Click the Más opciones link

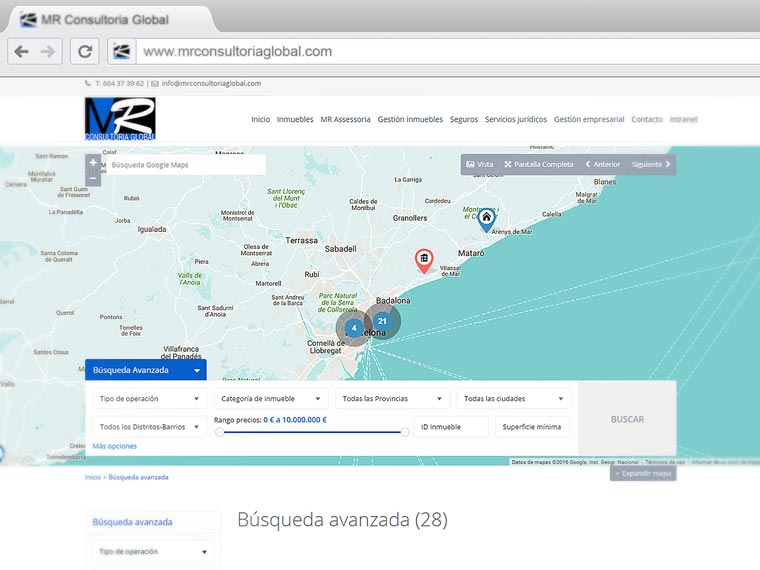click(115, 446)
